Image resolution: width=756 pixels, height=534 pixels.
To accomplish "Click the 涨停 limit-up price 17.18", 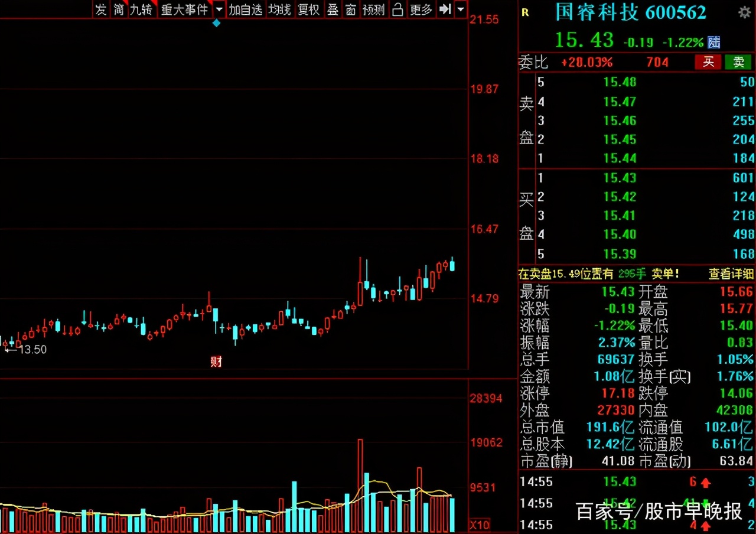I will 618,393.
